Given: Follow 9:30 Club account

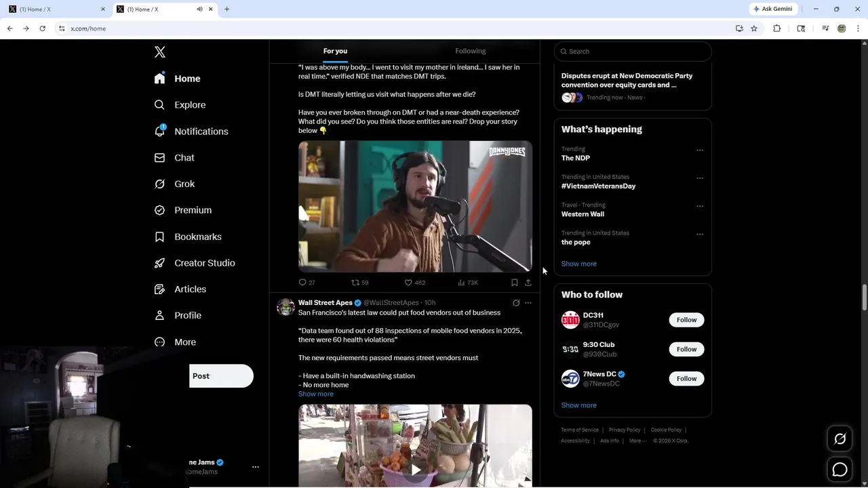Looking at the screenshot, I should pyautogui.click(x=686, y=349).
